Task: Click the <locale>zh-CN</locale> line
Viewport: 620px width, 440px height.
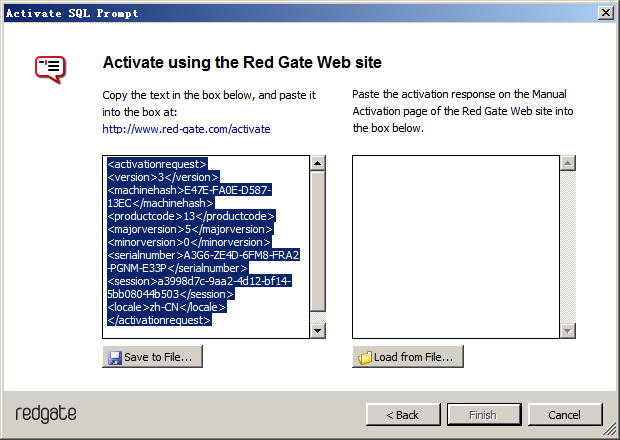Action: coord(166,307)
